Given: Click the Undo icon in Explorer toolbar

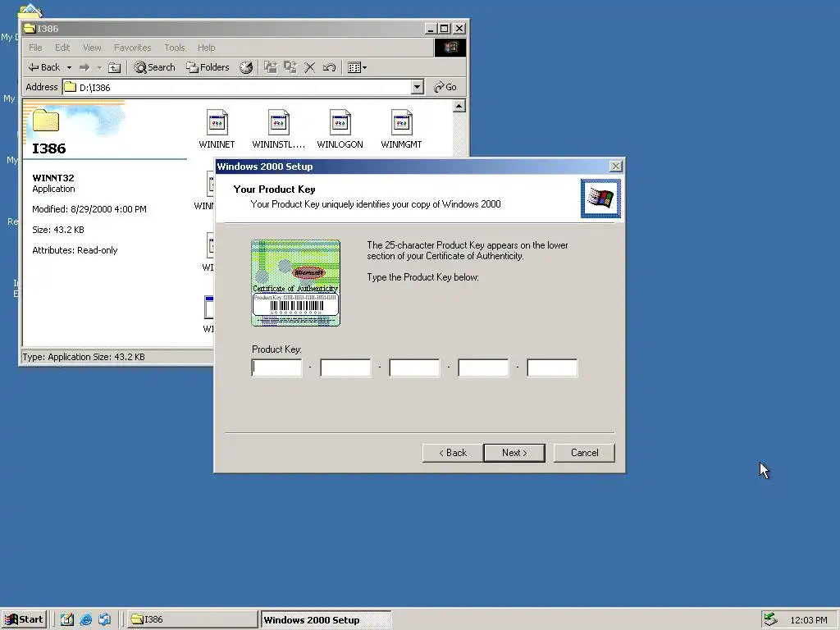Looking at the screenshot, I should coord(329,67).
